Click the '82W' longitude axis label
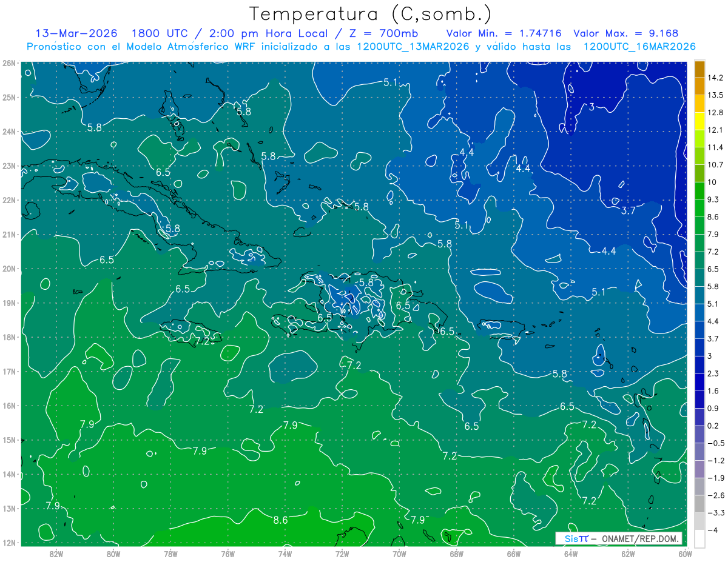Image resolution: width=728 pixels, height=562 pixels. pyautogui.click(x=56, y=554)
